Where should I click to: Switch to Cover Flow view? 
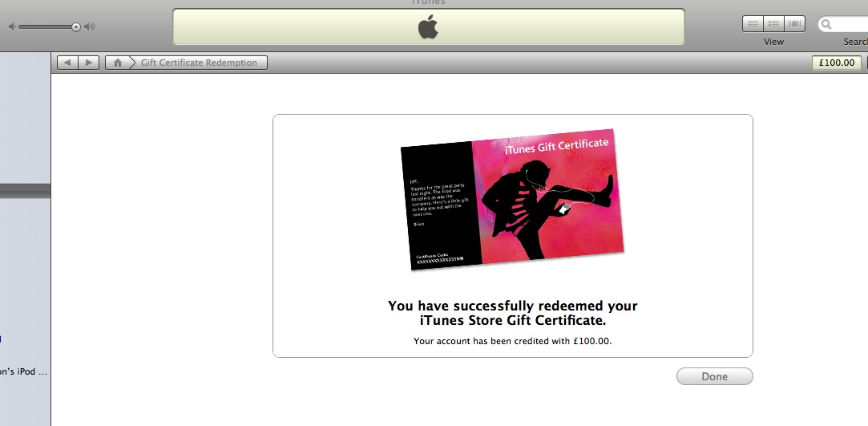tap(795, 24)
